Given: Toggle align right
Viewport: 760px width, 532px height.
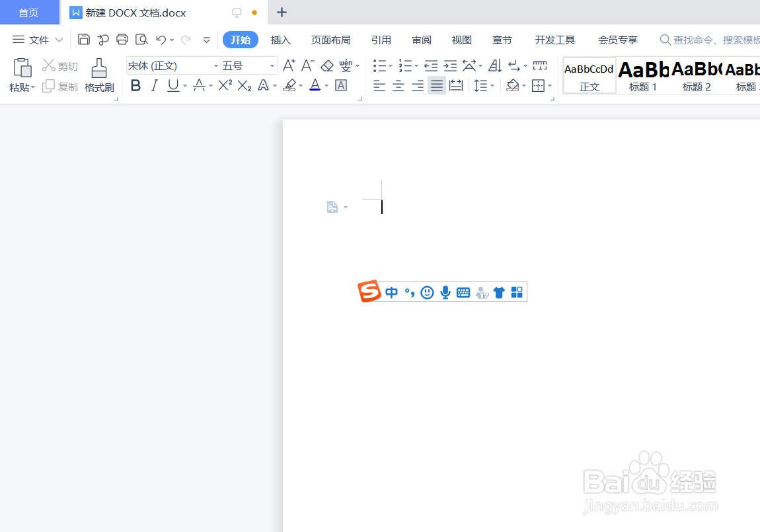Looking at the screenshot, I should 417,87.
